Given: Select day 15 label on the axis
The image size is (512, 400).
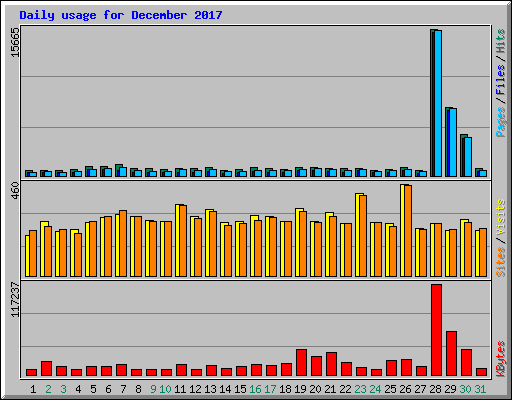Looking at the screenshot, I should [240, 389].
